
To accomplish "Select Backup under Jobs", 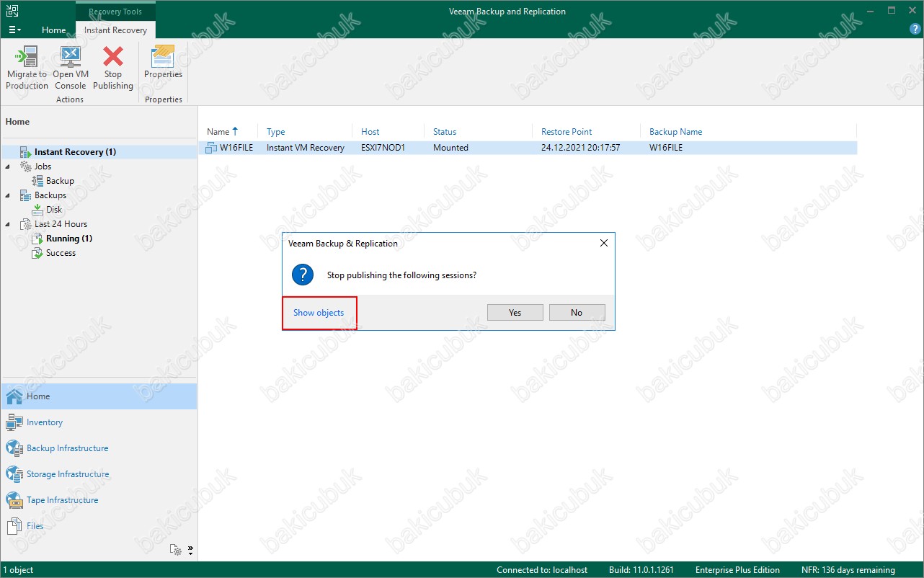I will click(x=60, y=181).
